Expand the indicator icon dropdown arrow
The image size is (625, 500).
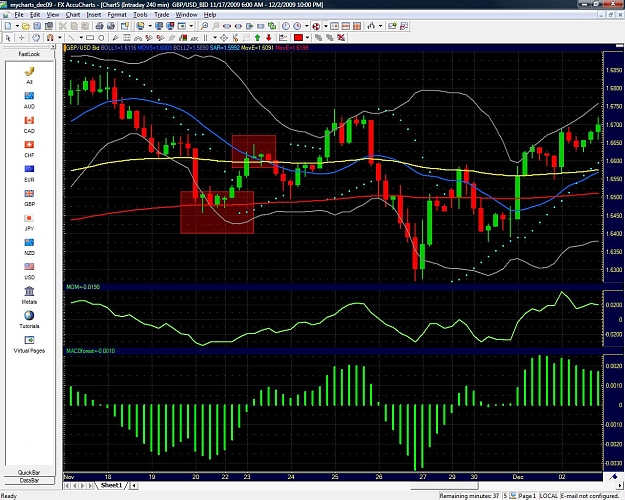coord(380,26)
